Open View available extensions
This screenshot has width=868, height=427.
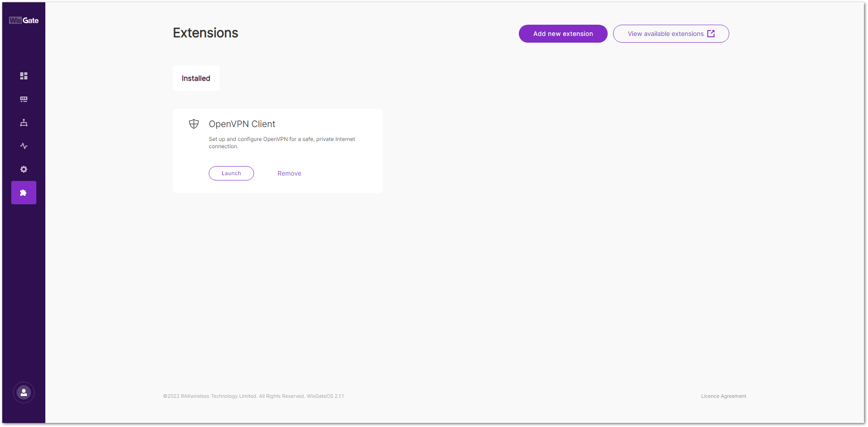click(x=665, y=34)
